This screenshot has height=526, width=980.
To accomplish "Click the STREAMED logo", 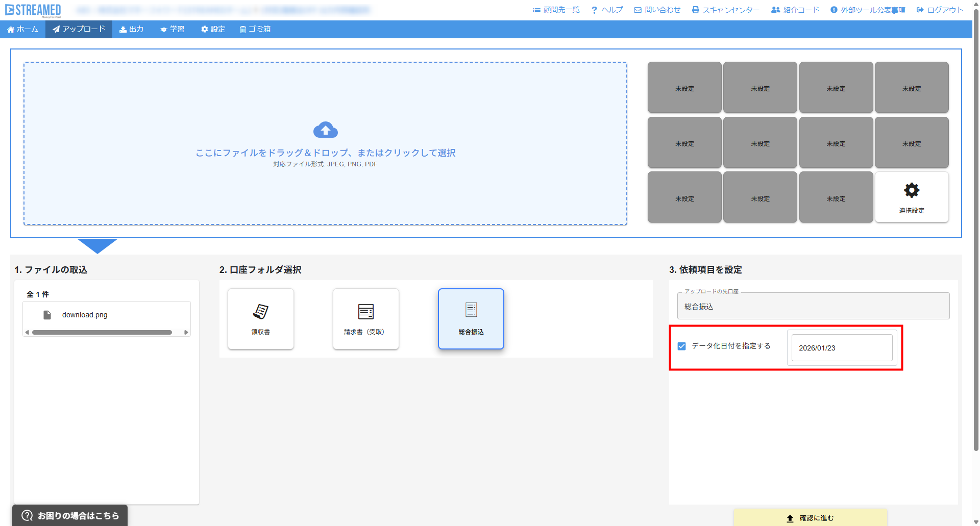I will (33, 10).
